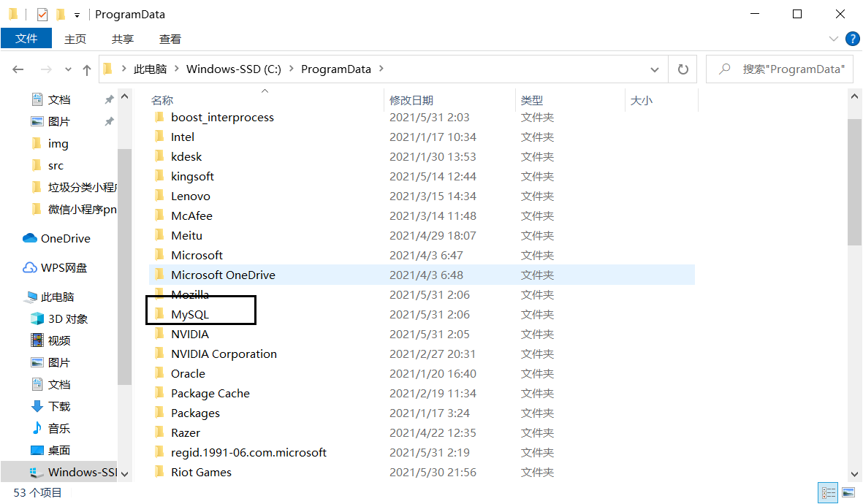Open the address bar history dropdown
The image size is (863, 504).
[655, 69]
